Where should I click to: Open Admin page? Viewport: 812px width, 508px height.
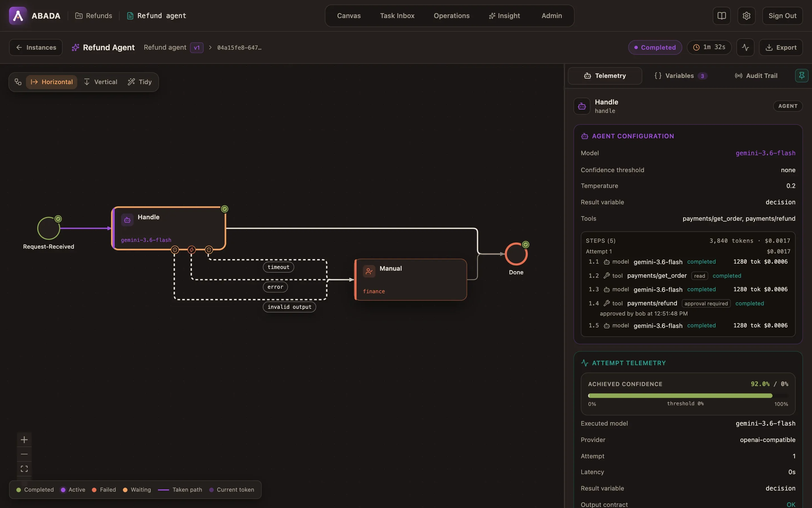pos(551,16)
